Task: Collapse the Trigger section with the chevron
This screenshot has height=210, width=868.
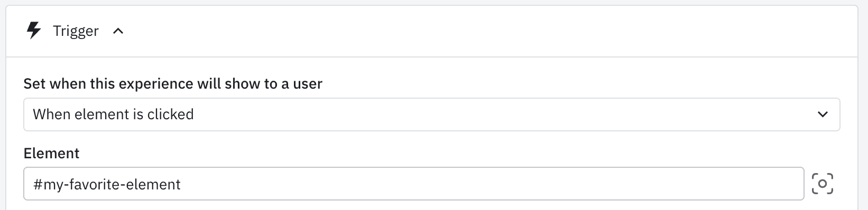Action: pos(118,31)
